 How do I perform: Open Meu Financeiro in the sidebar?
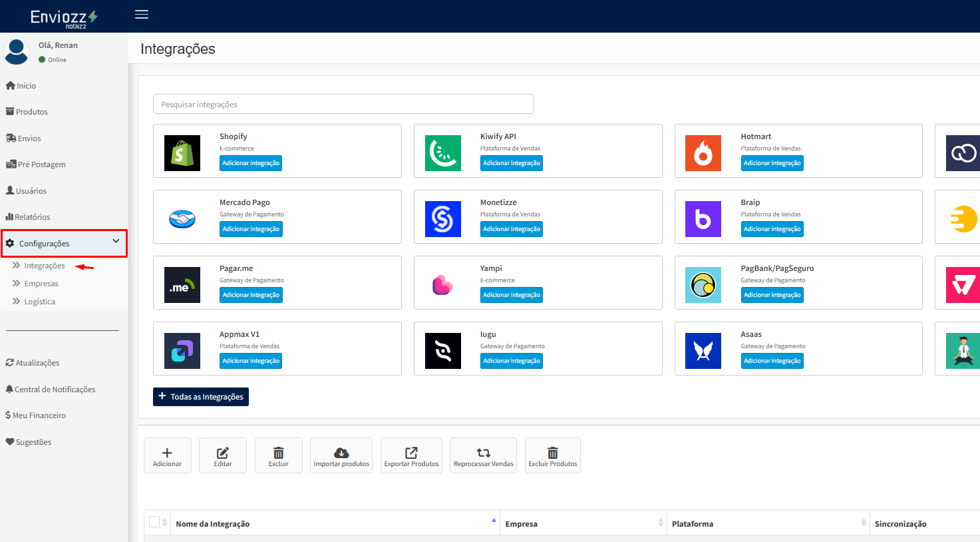coord(36,415)
